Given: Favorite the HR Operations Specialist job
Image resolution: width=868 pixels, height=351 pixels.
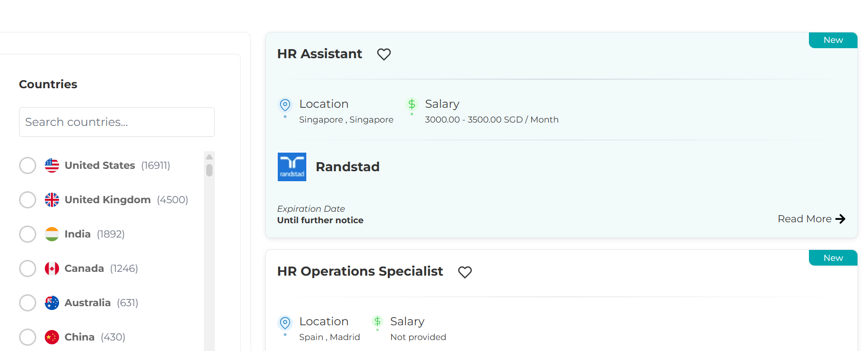Looking at the screenshot, I should click(x=465, y=272).
